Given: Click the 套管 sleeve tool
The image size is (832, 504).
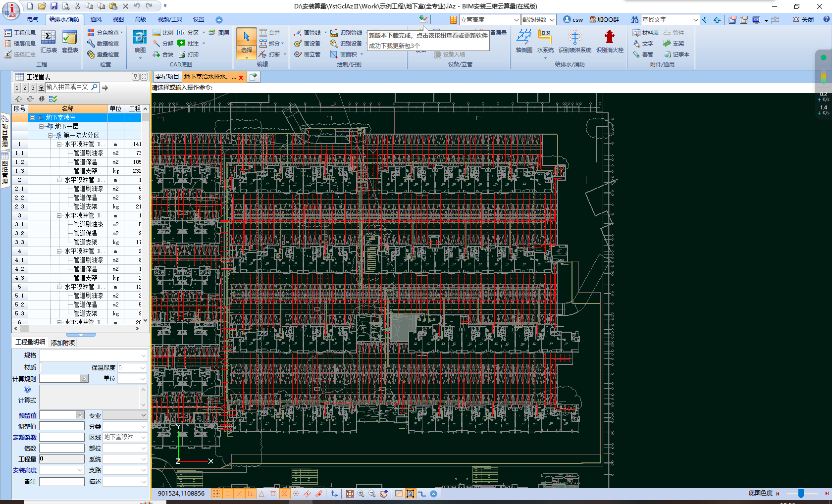Looking at the screenshot, I should [x=643, y=54].
